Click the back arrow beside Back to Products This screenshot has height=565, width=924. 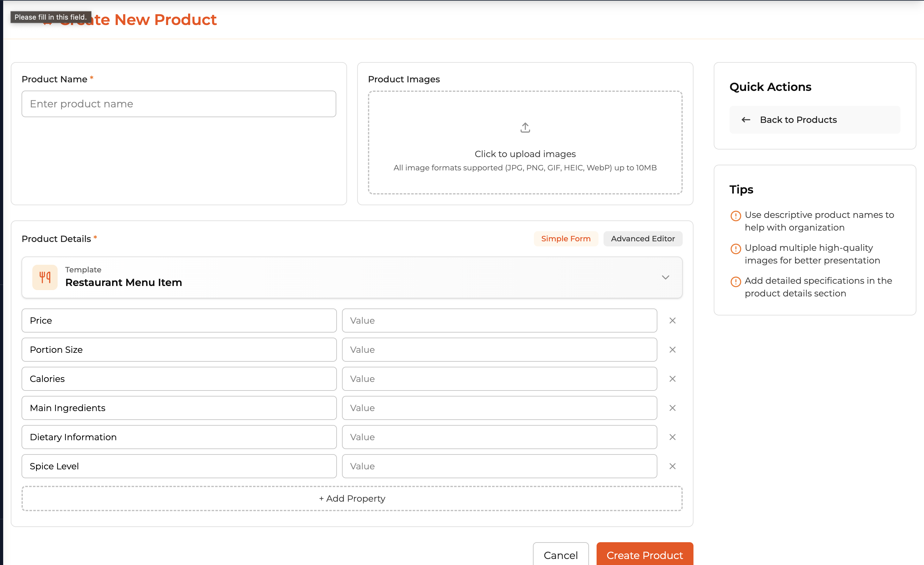[x=745, y=120]
